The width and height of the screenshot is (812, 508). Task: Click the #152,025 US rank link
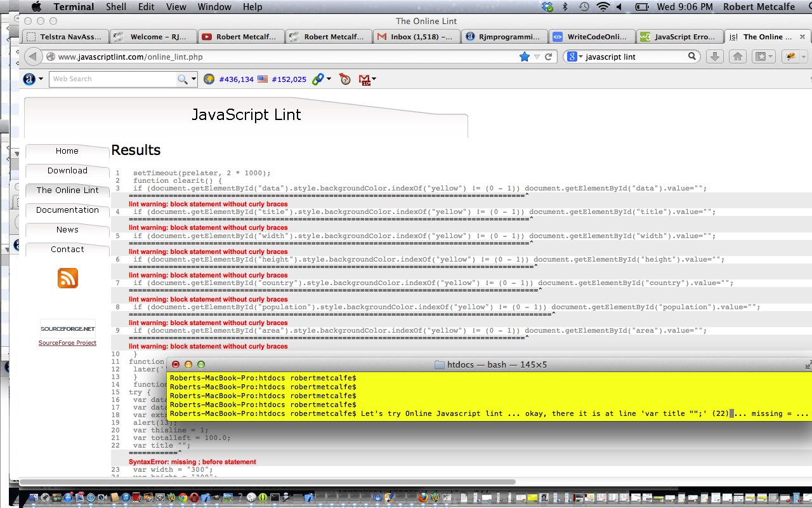pyautogui.click(x=289, y=79)
